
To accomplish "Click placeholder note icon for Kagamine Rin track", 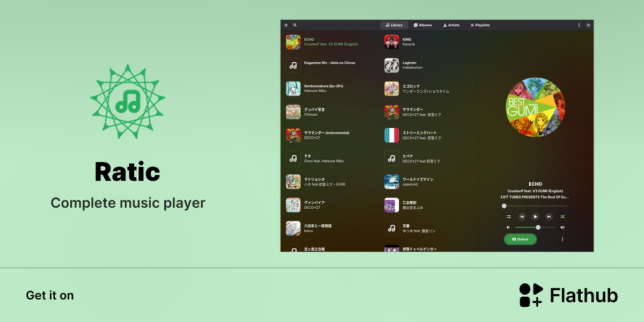I will point(293,65).
